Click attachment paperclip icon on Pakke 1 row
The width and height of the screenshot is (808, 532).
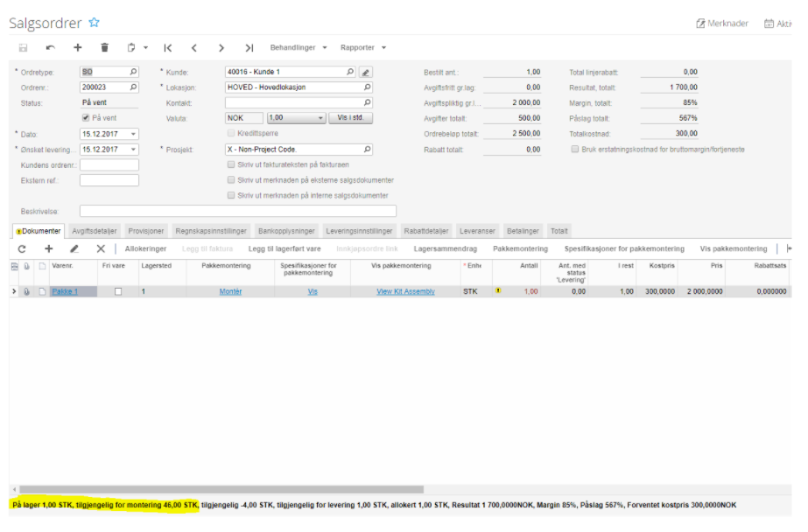(x=27, y=291)
